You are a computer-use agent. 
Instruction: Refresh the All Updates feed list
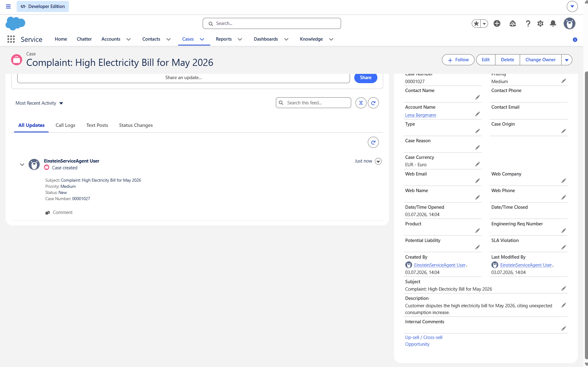373,142
